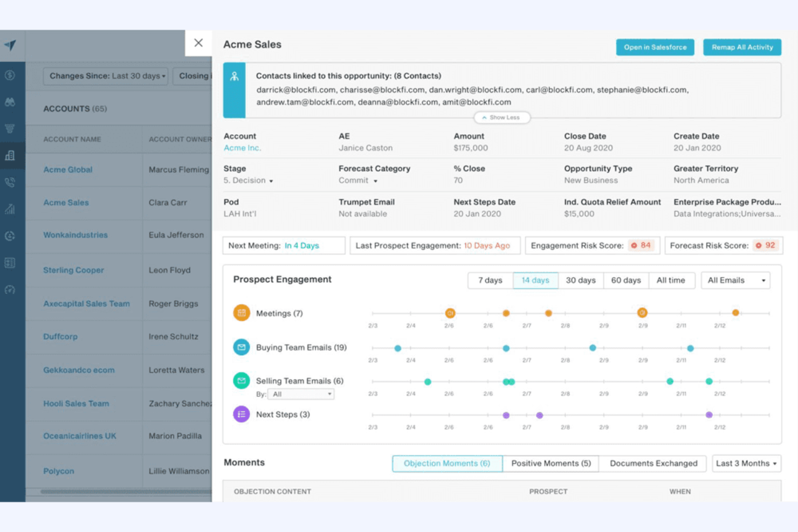Click the purple Next Steps list icon
This screenshot has width=798, height=532.
point(241,414)
